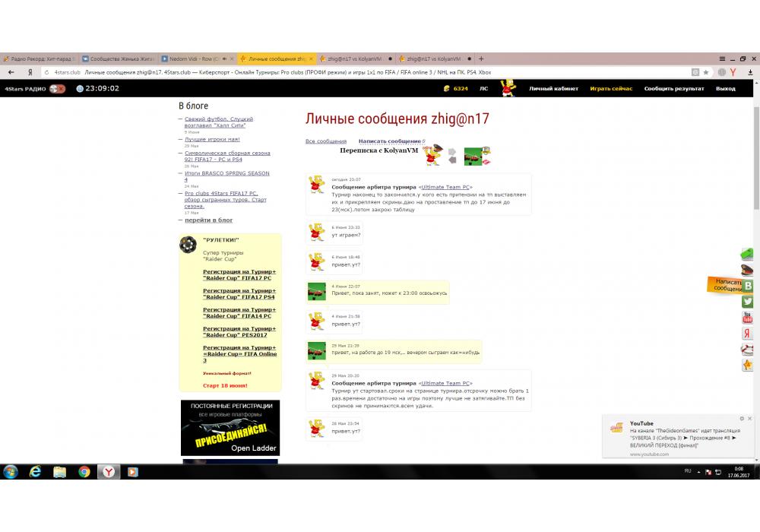Open Символическая сборная сезона blog link

[x=227, y=156]
